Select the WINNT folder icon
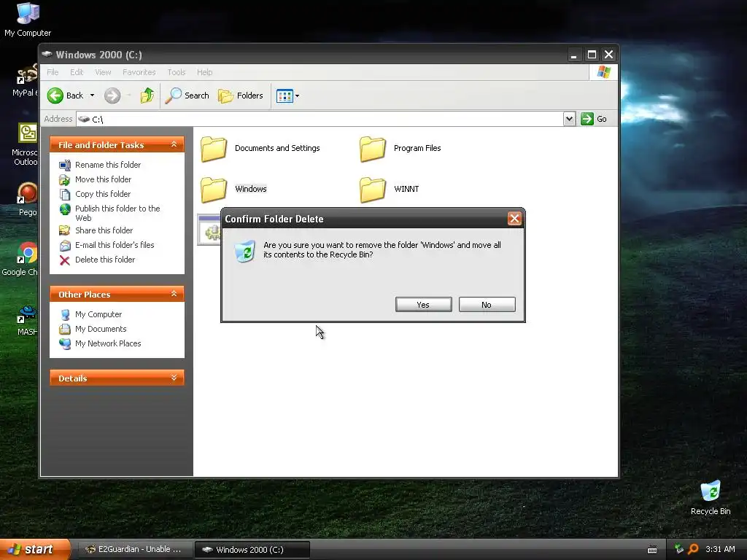747x560 pixels. (x=372, y=190)
